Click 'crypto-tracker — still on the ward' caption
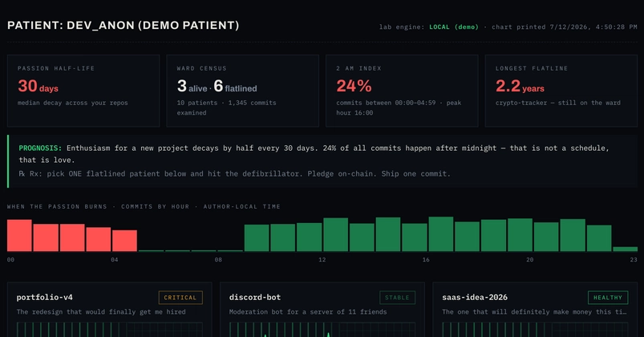Viewport: 644px width, 337px height. point(557,103)
